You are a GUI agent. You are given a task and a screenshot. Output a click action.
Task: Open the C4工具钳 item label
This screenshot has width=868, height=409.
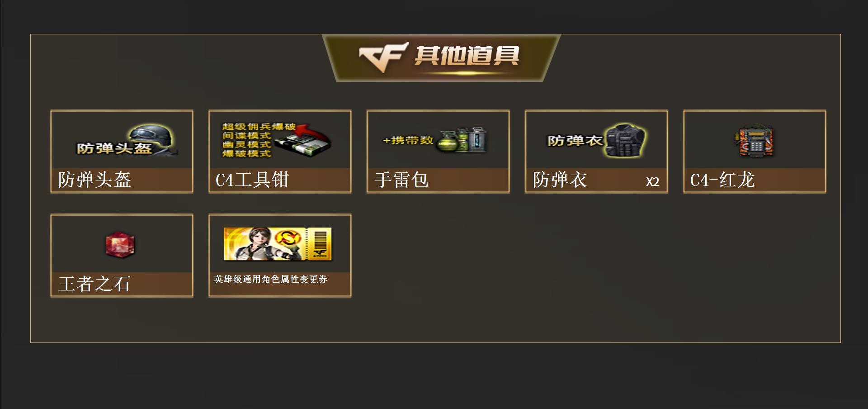pos(252,180)
